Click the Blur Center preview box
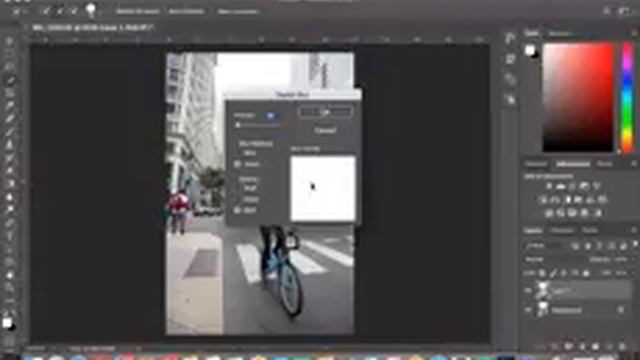 (x=323, y=189)
